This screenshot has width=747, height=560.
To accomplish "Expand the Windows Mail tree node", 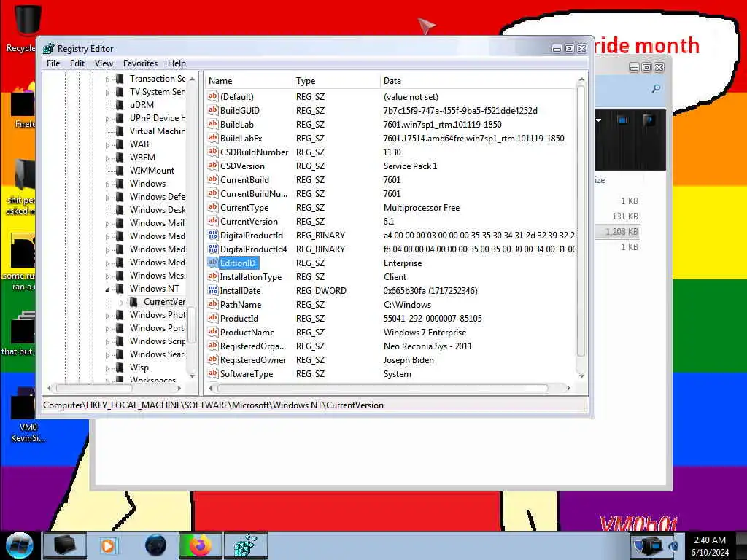I will coord(107,223).
